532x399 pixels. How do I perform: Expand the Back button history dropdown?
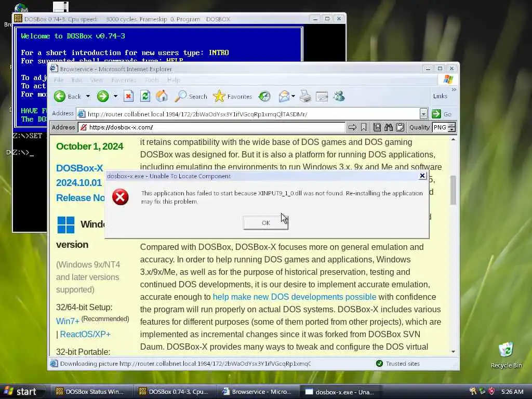pos(88,96)
